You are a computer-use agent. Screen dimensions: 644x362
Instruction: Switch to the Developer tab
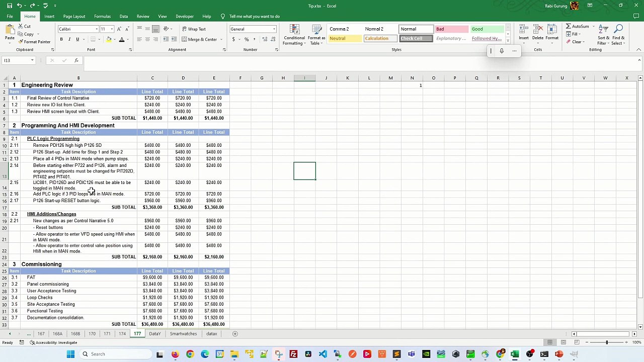pos(185,16)
